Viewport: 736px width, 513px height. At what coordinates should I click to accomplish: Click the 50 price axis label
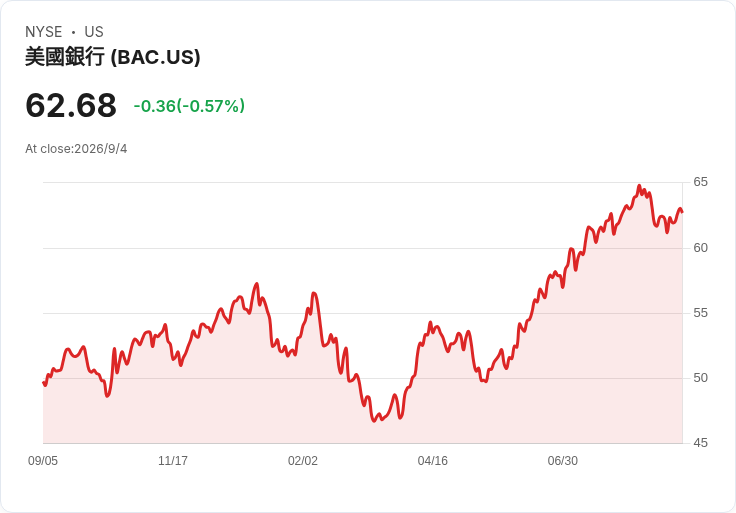point(700,378)
